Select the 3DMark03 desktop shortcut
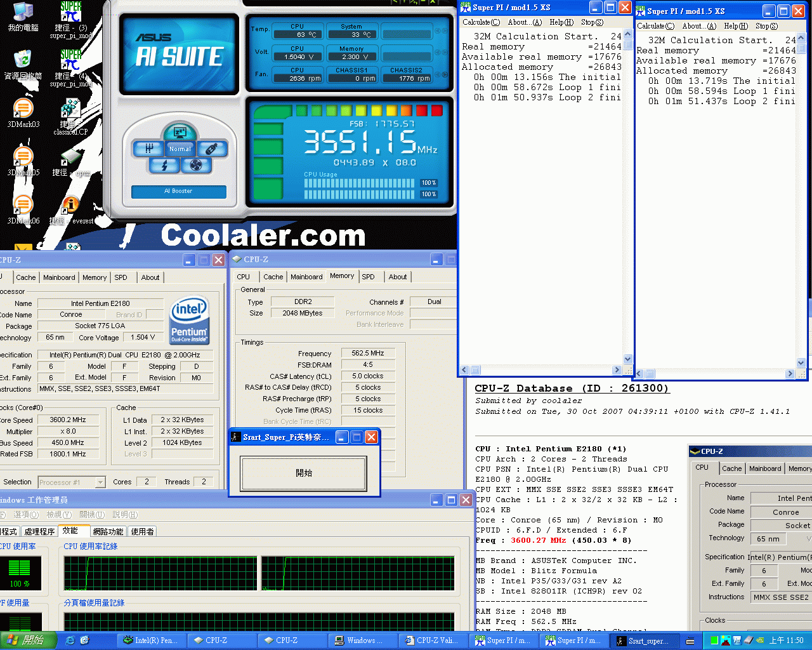 pyautogui.click(x=23, y=113)
